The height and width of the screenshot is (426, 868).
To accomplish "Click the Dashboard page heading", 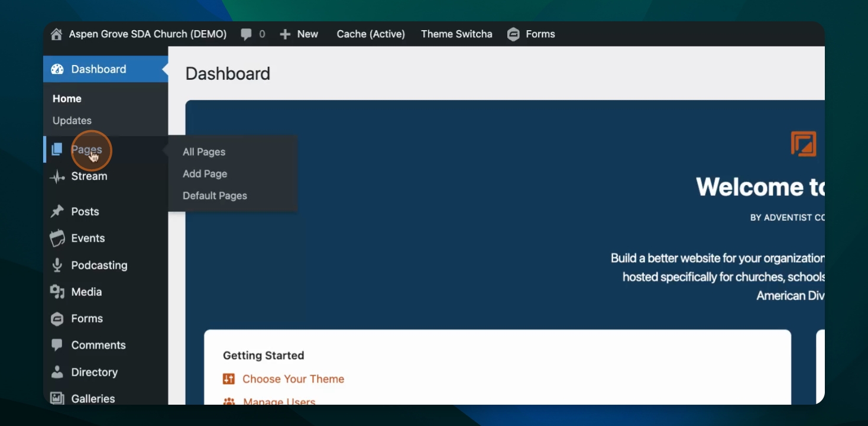I will (228, 73).
